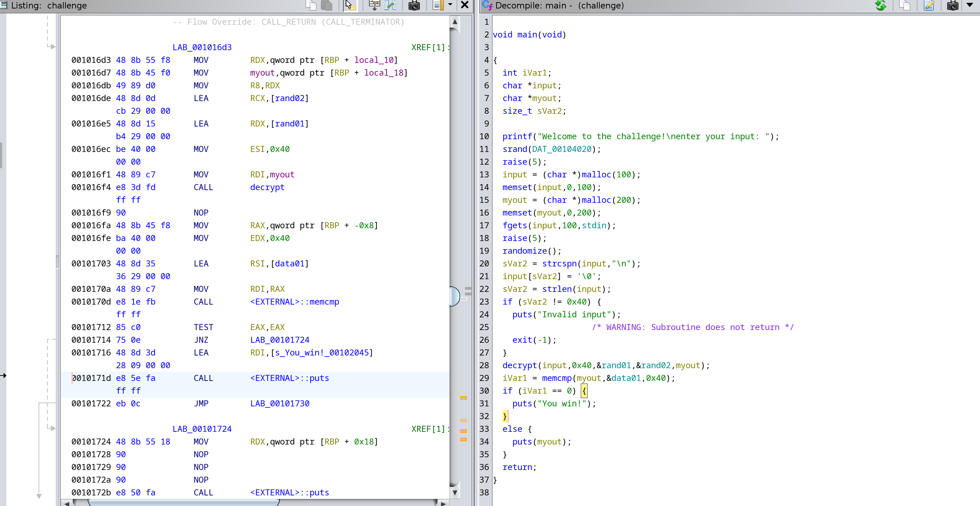Copy decompiler output with the copy icon
The height and width of the screenshot is (506, 980).
[905, 5]
